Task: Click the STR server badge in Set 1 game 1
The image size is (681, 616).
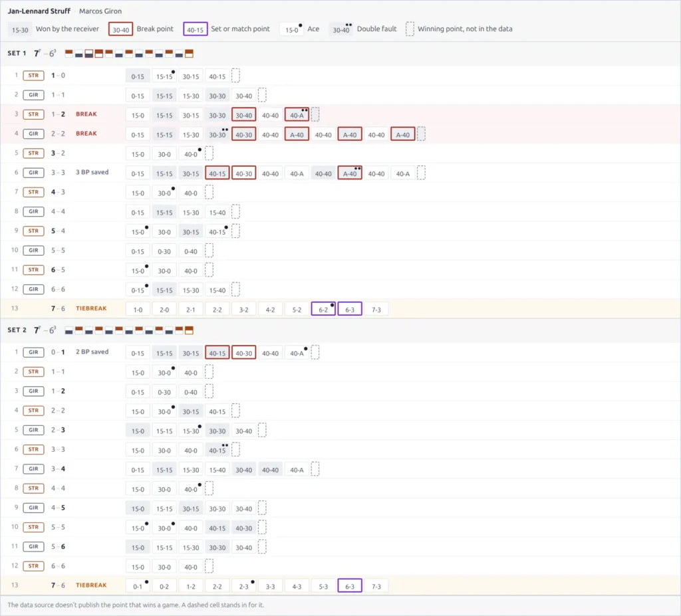Action: pyautogui.click(x=33, y=76)
